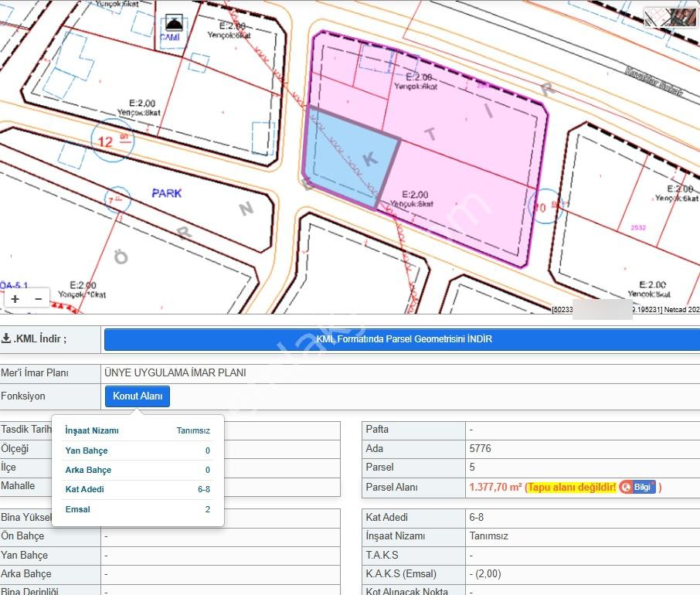The width and height of the screenshot is (700, 595).
Task: Click the Fonksiyon label
Action: [x=22, y=396]
